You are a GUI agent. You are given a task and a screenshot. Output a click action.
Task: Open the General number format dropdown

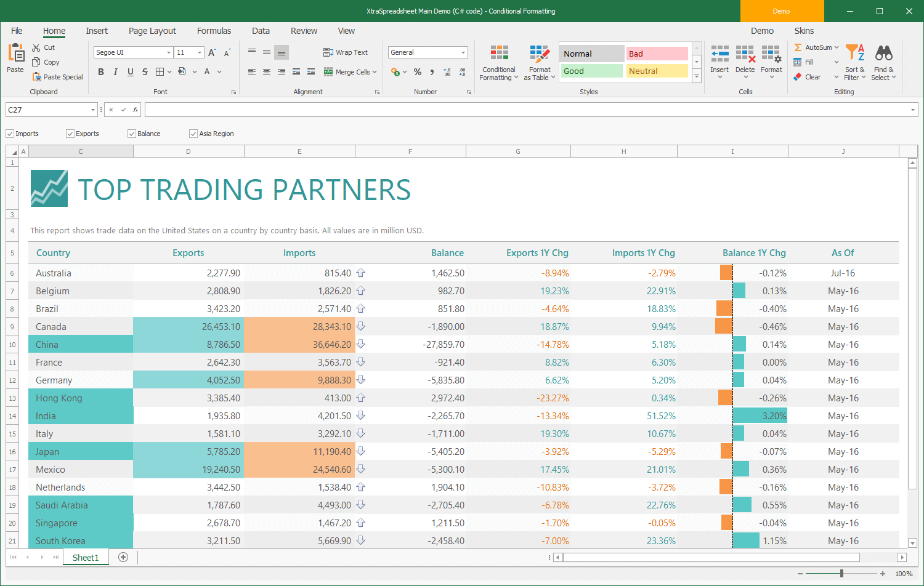pos(464,52)
